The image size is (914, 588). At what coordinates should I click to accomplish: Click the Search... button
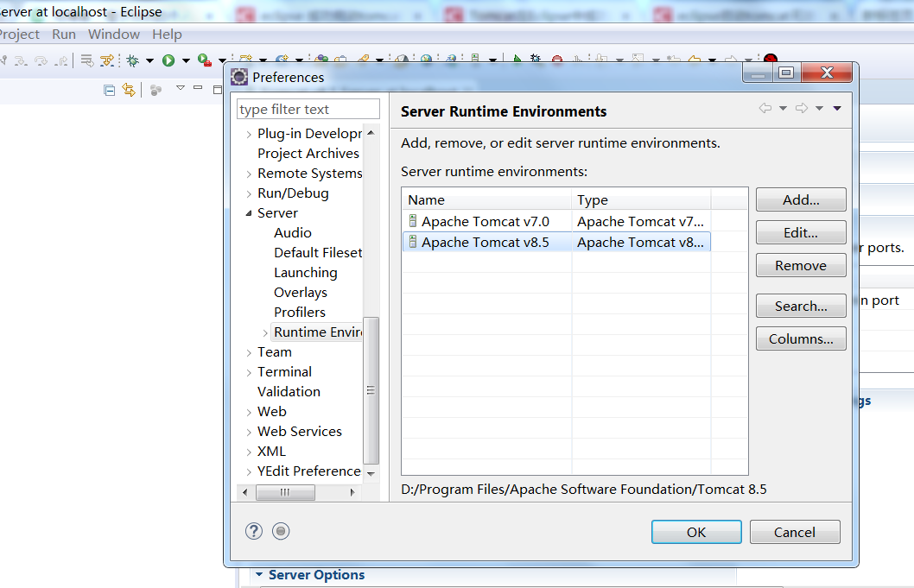click(801, 306)
